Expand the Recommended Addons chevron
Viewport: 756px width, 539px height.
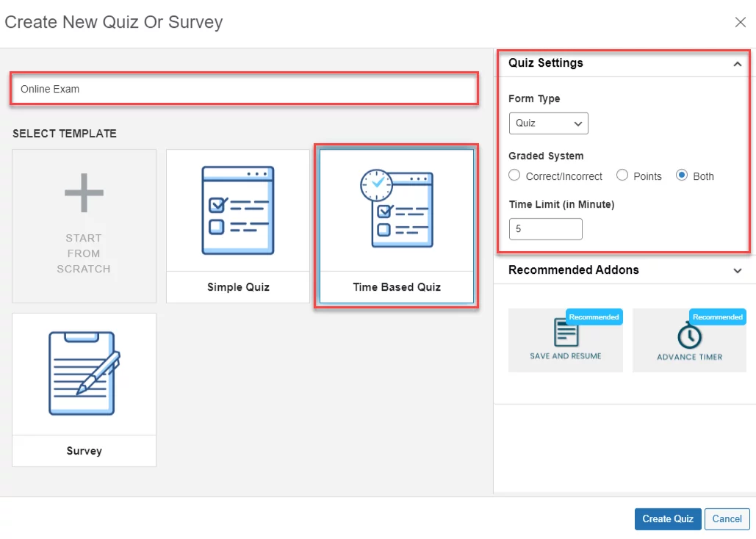pos(738,270)
